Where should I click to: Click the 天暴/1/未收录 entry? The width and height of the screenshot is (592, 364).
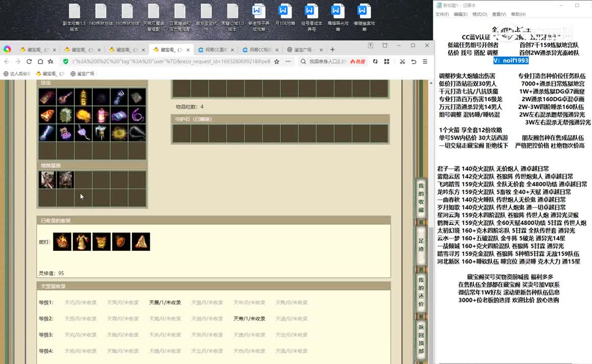tap(165, 302)
